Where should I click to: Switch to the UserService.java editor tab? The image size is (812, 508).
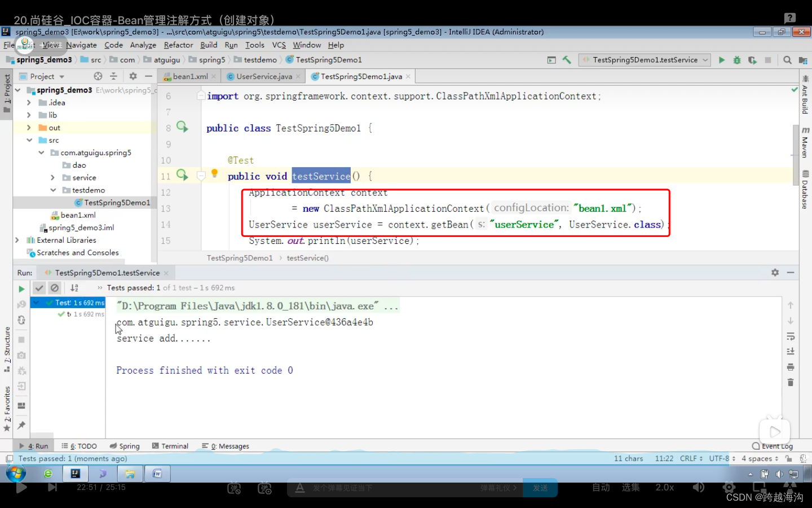click(x=264, y=76)
